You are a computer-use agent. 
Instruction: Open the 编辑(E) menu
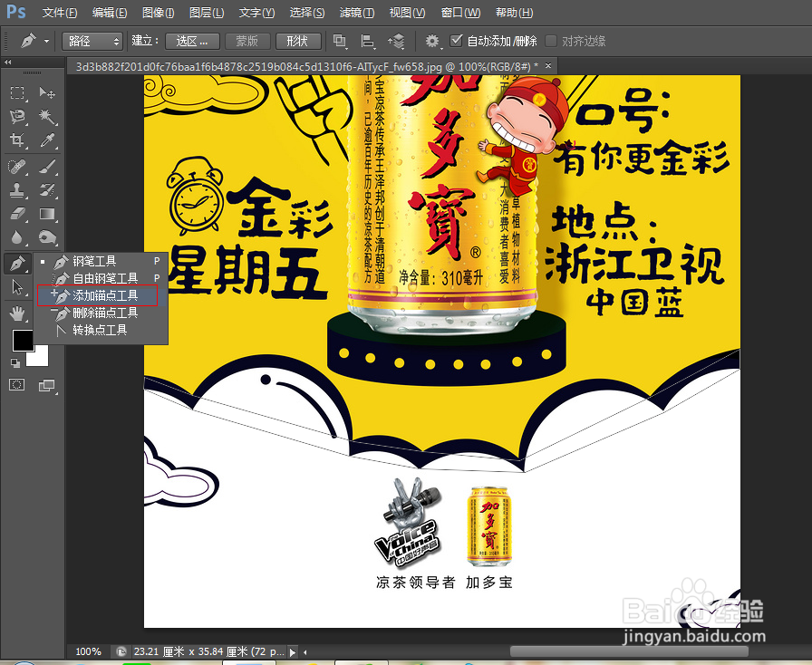pyautogui.click(x=110, y=13)
